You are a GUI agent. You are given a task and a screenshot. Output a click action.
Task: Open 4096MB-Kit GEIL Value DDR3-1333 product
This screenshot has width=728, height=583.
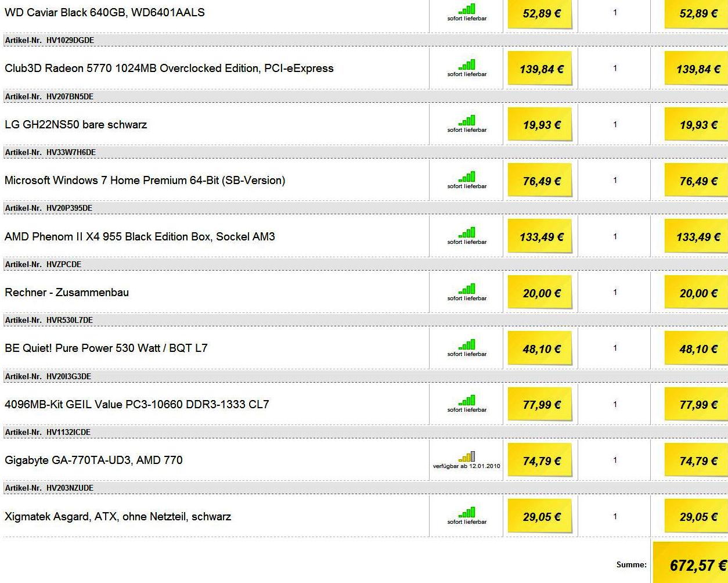pyautogui.click(x=136, y=404)
